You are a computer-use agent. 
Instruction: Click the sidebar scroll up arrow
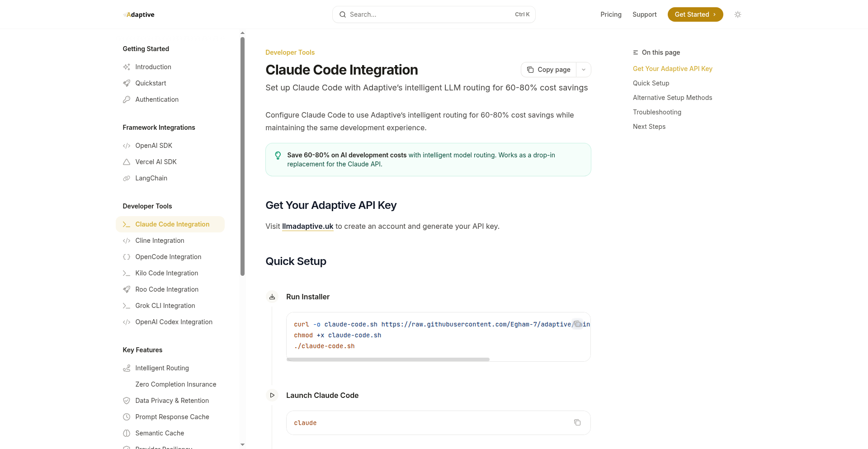(243, 33)
